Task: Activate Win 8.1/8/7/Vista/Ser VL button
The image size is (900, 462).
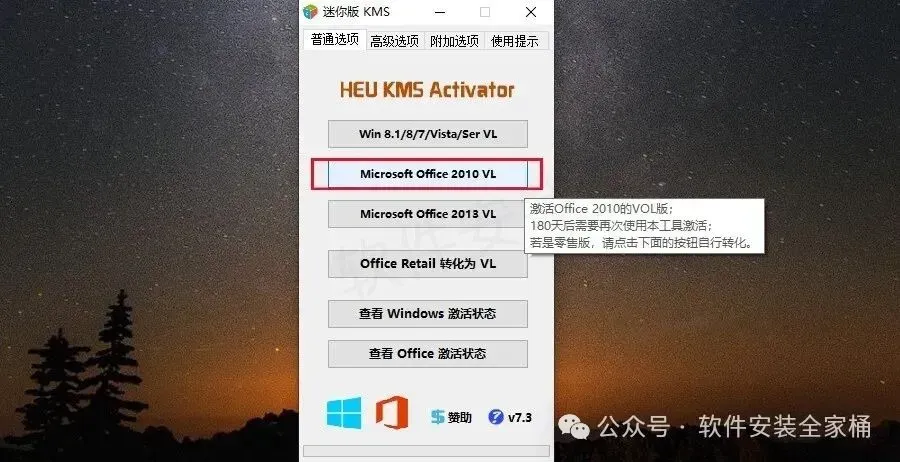Action: pyautogui.click(x=428, y=134)
